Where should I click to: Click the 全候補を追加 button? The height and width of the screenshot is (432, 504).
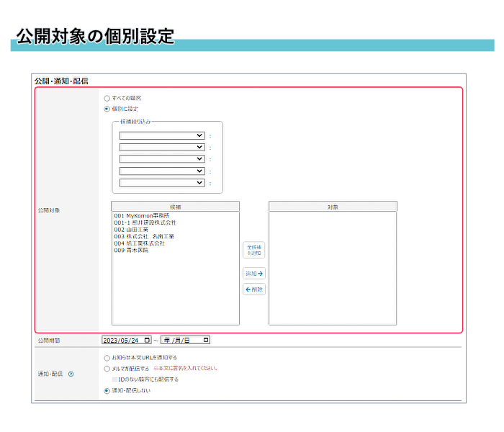255,250
